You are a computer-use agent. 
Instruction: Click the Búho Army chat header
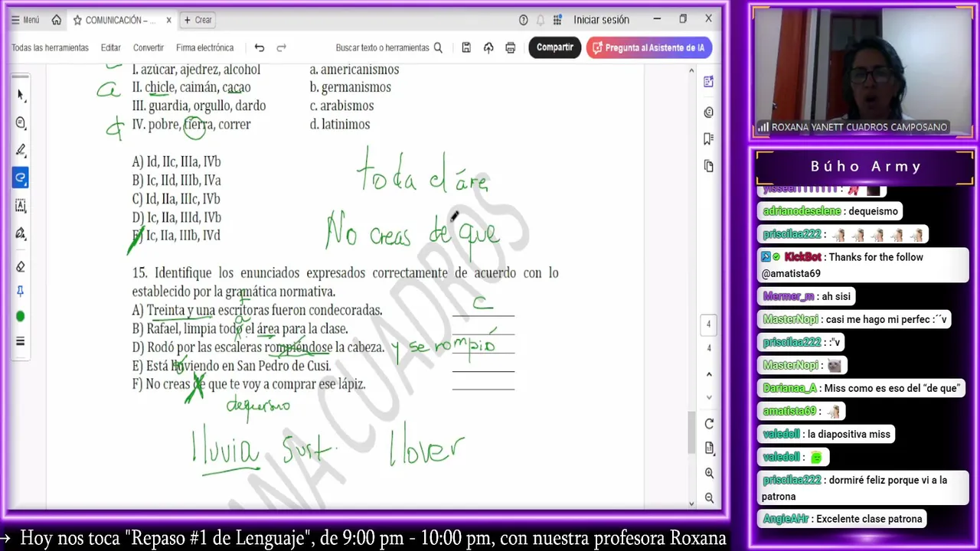[864, 167]
